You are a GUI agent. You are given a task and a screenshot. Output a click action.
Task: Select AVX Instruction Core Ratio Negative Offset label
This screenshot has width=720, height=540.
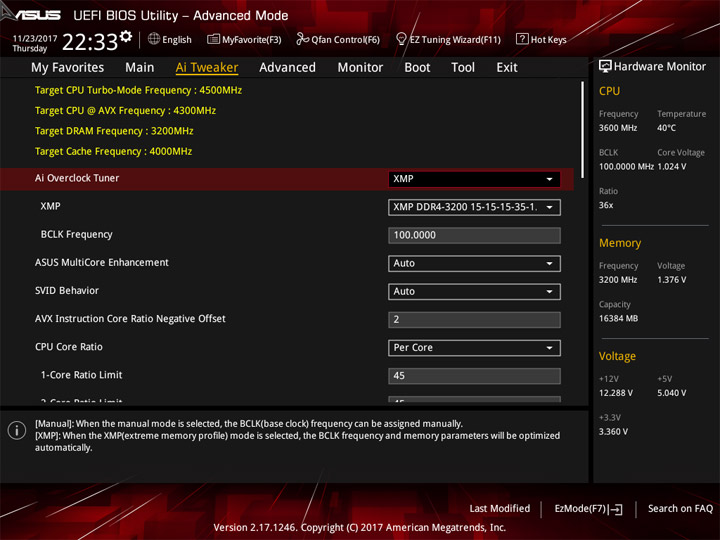(130, 319)
